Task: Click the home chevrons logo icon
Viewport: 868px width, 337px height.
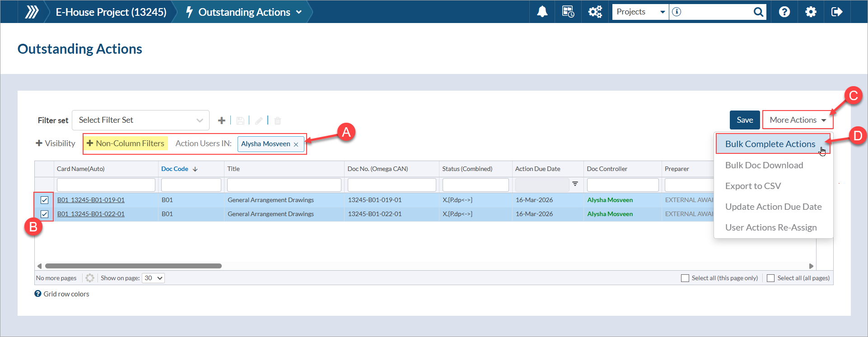Action: coord(31,12)
